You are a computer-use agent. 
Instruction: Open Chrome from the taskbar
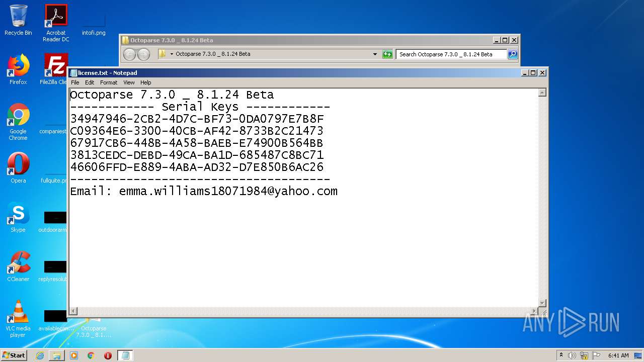(x=91, y=355)
